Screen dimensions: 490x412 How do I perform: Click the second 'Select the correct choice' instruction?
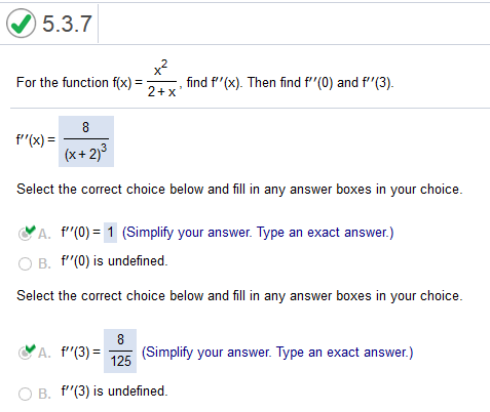[x=240, y=296]
